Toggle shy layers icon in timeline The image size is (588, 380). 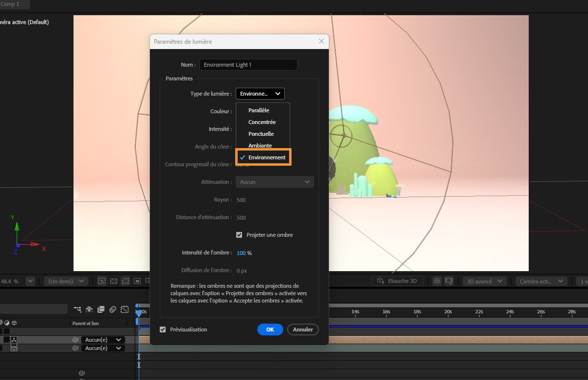pos(89,309)
